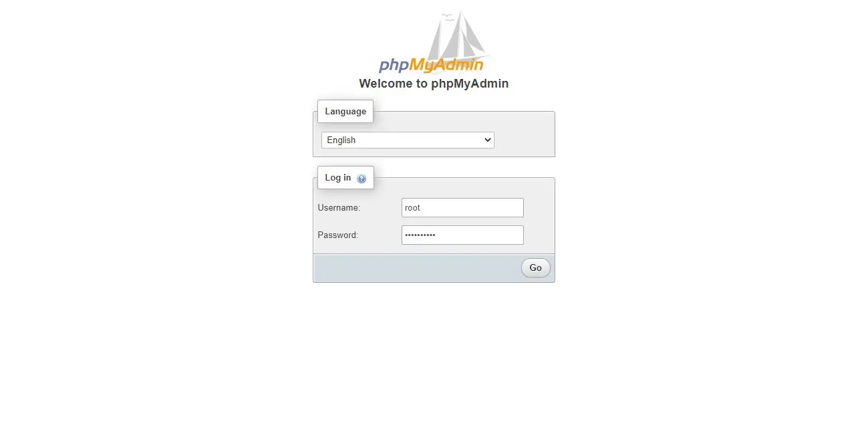Click the blank page area below the login form

(x=434, y=354)
